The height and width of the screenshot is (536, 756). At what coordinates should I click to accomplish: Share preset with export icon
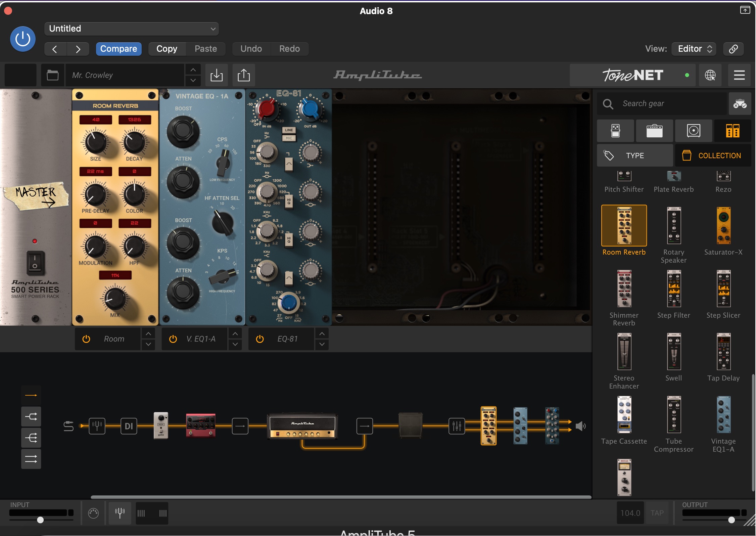point(244,75)
